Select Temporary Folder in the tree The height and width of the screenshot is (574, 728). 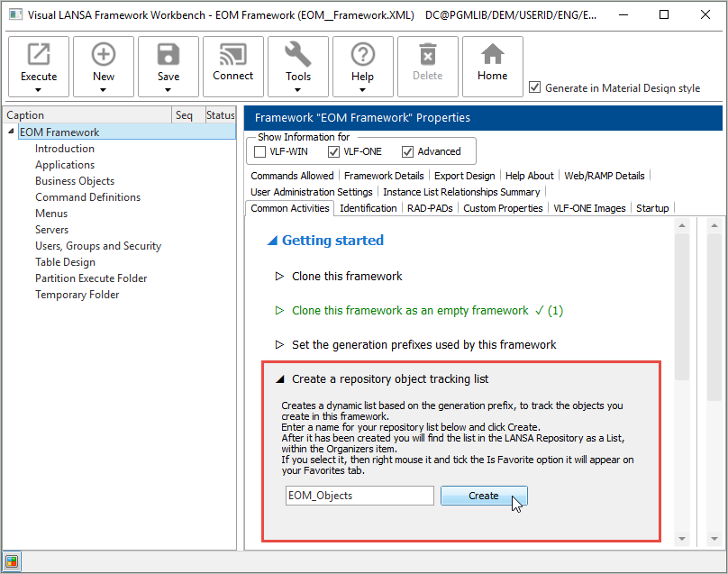77,295
